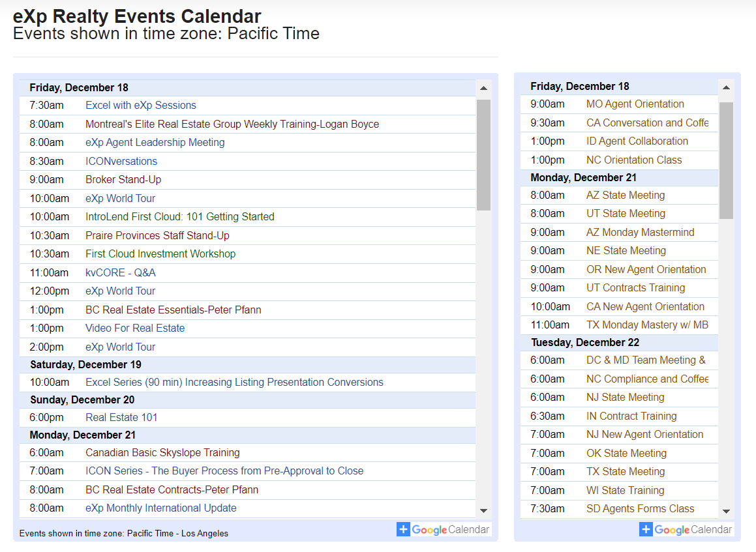Open the 12:00pm eXp World Tour event
This screenshot has height=552, width=756.
tap(120, 291)
